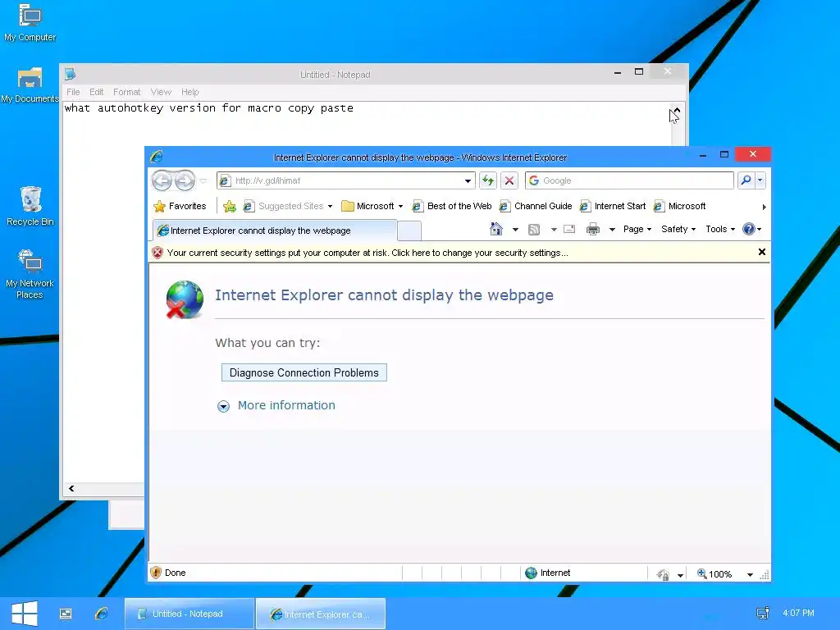Image resolution: width=840 pixels, height=630 pixels.
Task: Open the Favorites center
Action: pyautogui.click(x=180, y=206)
